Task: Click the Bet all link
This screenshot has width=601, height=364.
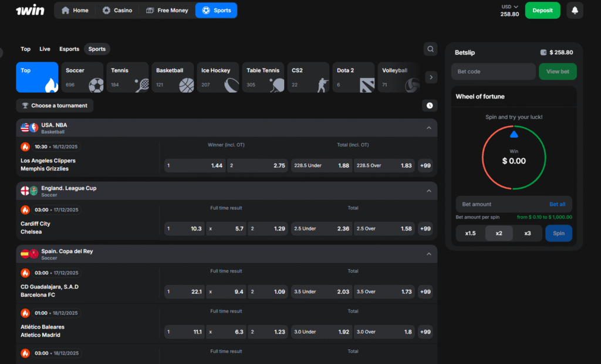Action: (557, 204)
